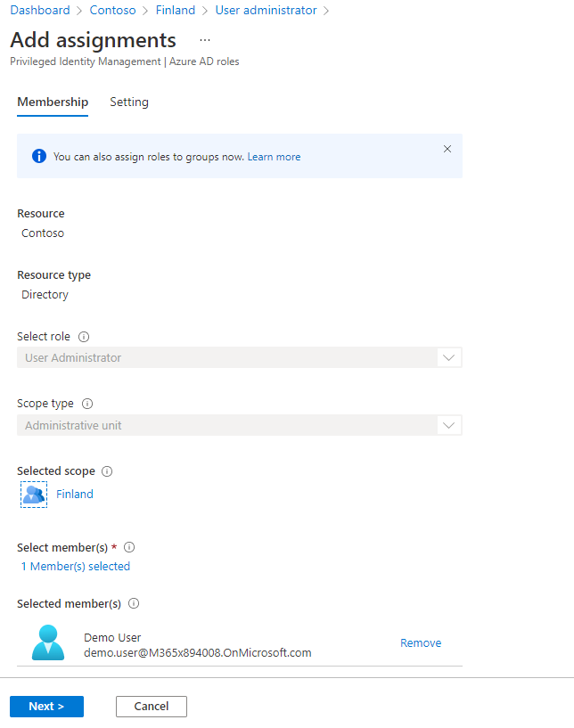
Task: Expand the Select role dropdown
Action: coord(449,358)
